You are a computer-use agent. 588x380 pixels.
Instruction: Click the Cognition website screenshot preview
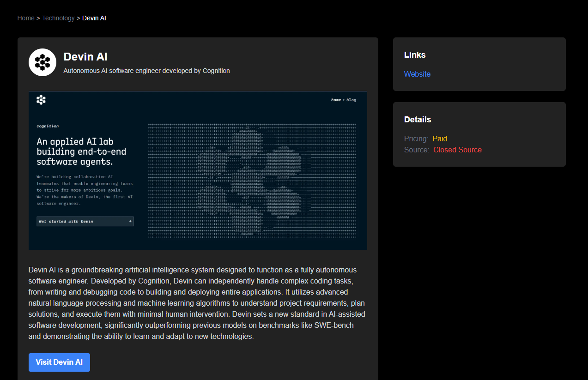pyautogui.click(x=198, y=170)
